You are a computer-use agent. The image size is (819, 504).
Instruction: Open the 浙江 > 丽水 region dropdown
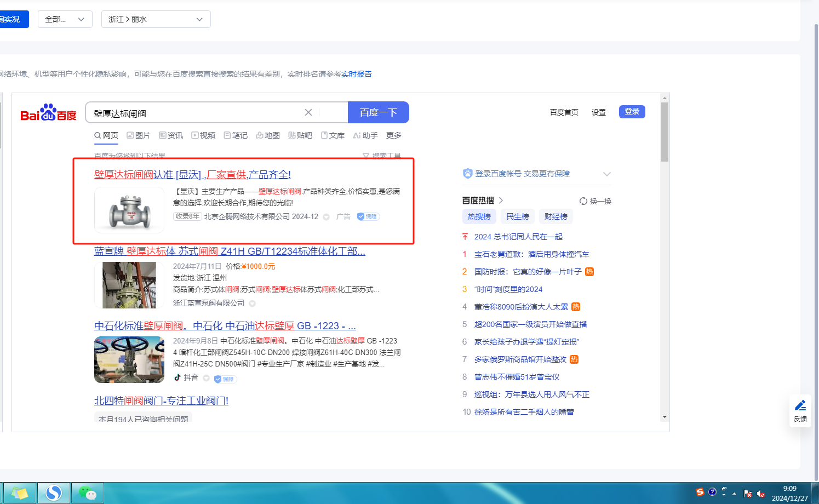156,19
